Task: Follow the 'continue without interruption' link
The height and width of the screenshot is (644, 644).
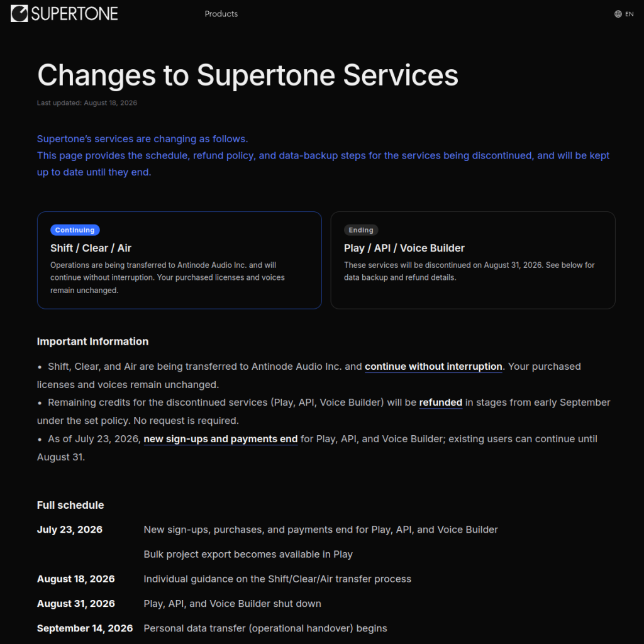Action: (x=433, y=367)
